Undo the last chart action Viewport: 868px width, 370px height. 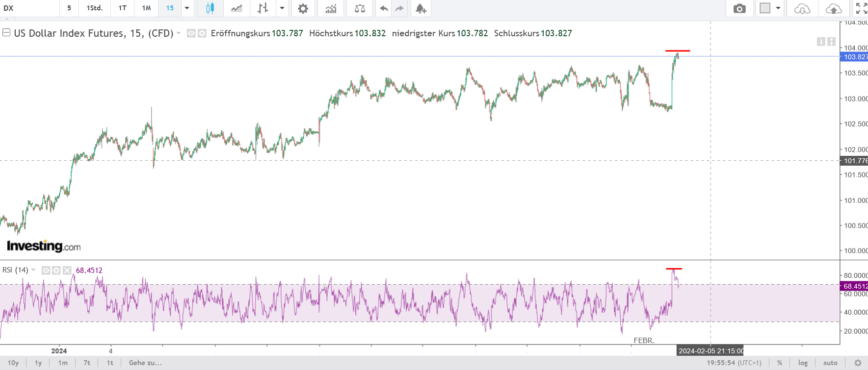tap(384, 8)
